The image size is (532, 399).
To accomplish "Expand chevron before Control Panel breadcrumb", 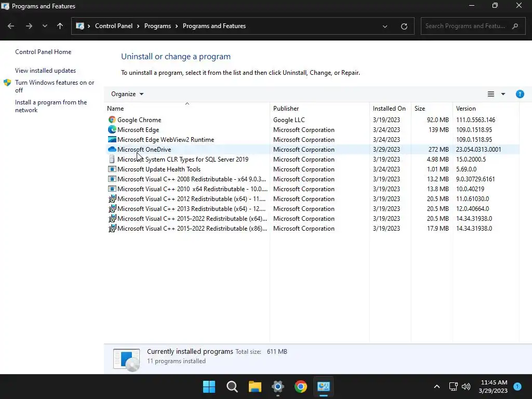I will [x=89, y=26].
